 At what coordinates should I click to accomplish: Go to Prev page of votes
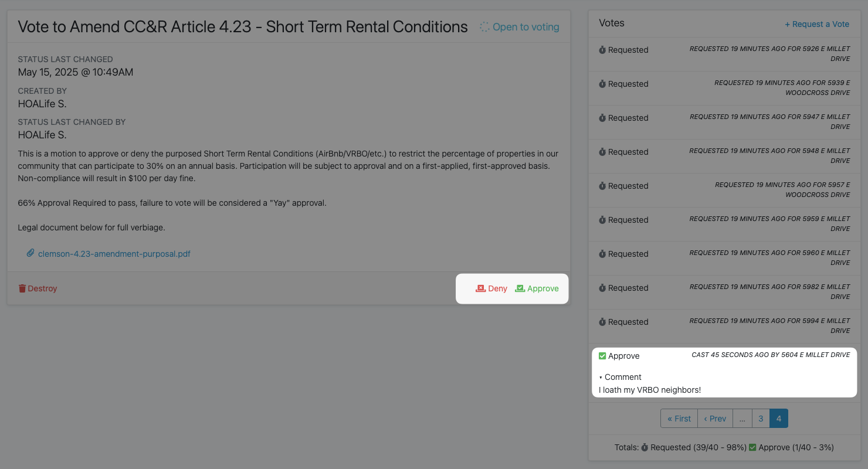[715, 419]
